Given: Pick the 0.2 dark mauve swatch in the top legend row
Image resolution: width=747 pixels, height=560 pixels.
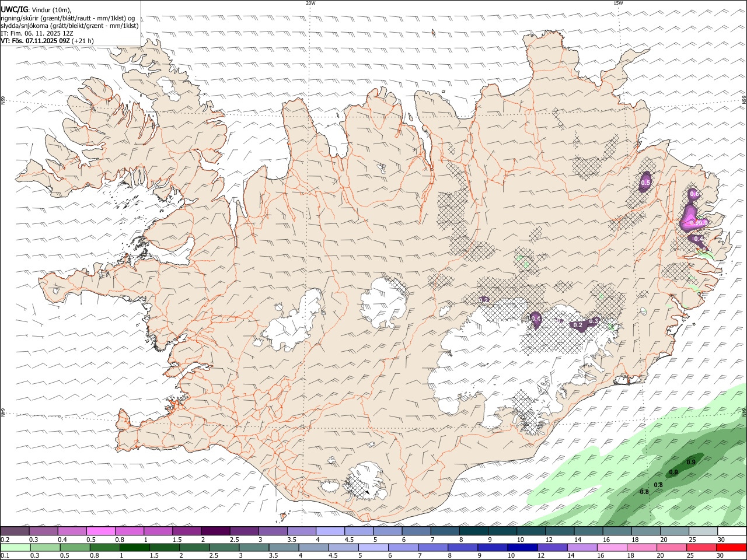Looking at the screenshot, I should pos(15,531).
